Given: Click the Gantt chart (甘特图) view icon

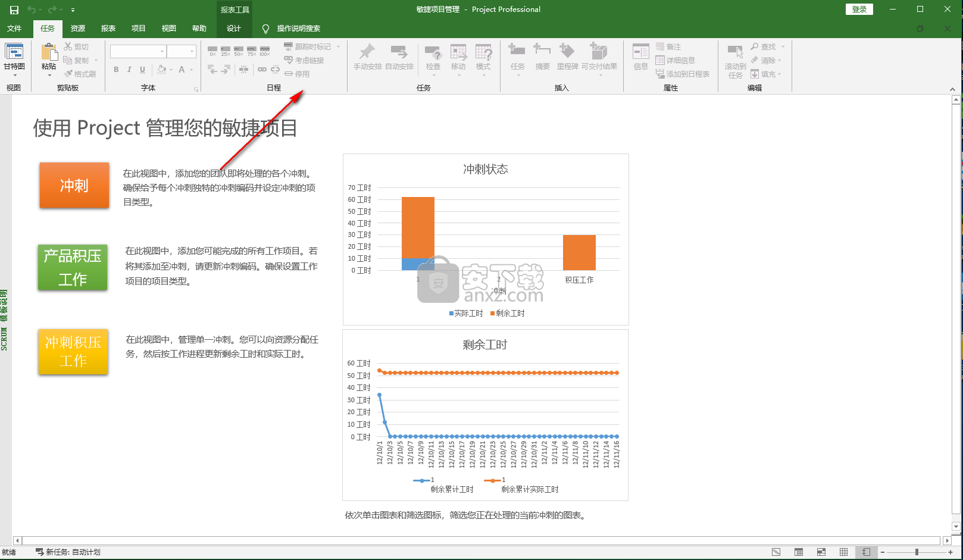Looking at the screenshot, I should click(14, 52).
